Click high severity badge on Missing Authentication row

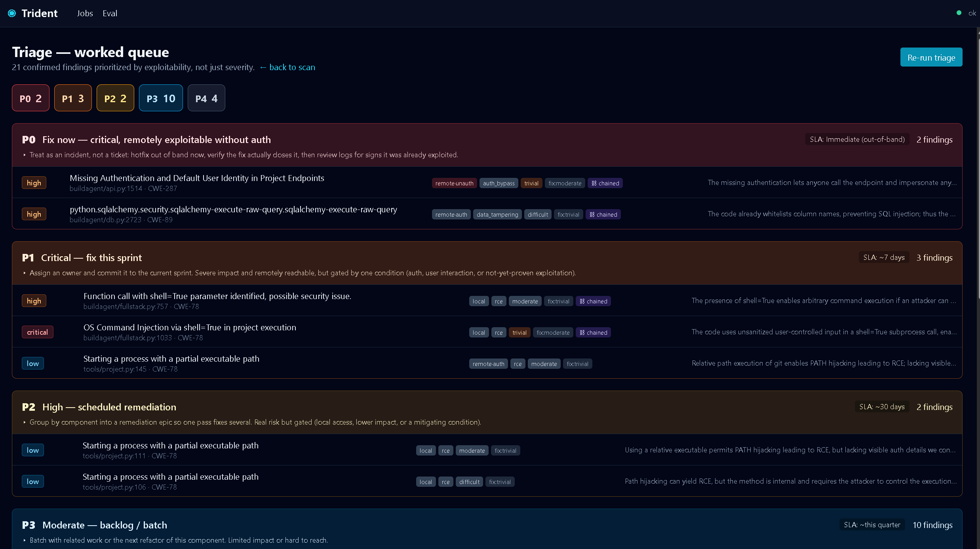pyautogui.click(x=34, y=183)
